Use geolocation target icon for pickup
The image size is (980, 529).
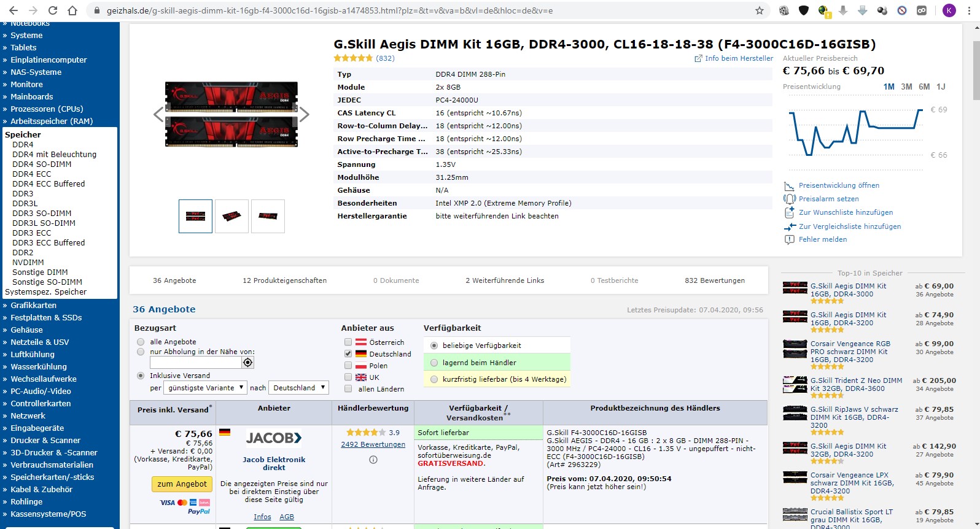(x=247, y=363)
